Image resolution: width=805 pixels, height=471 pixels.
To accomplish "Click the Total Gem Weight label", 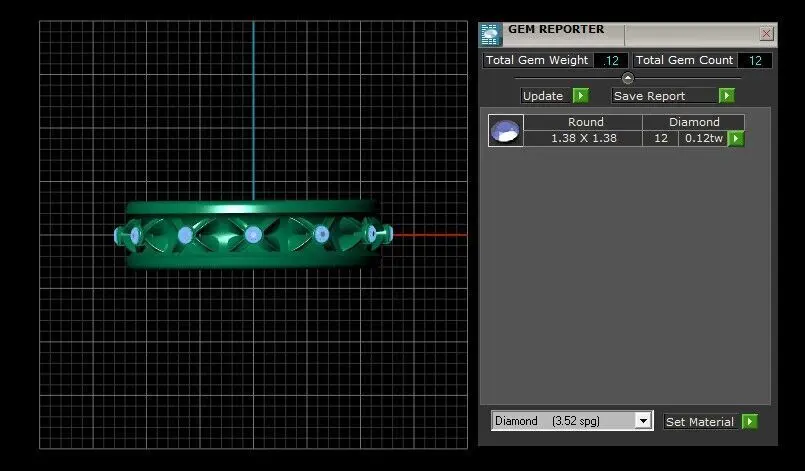I will point(537,60).
